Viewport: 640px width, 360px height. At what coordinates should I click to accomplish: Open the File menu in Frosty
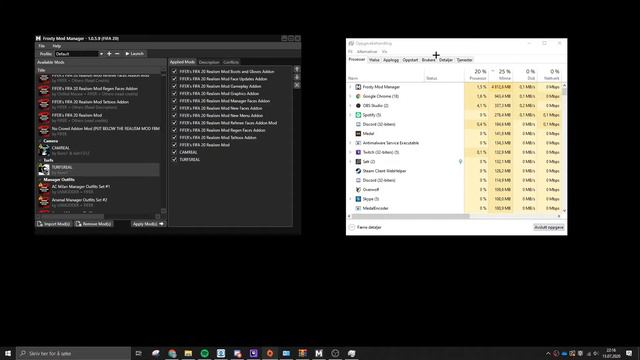pos(42,46)
